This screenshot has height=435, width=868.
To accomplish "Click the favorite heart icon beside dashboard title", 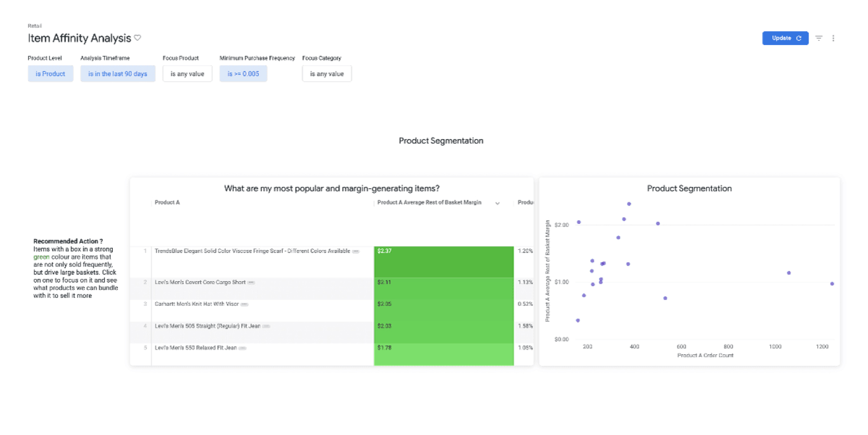I will coord(137,38).
